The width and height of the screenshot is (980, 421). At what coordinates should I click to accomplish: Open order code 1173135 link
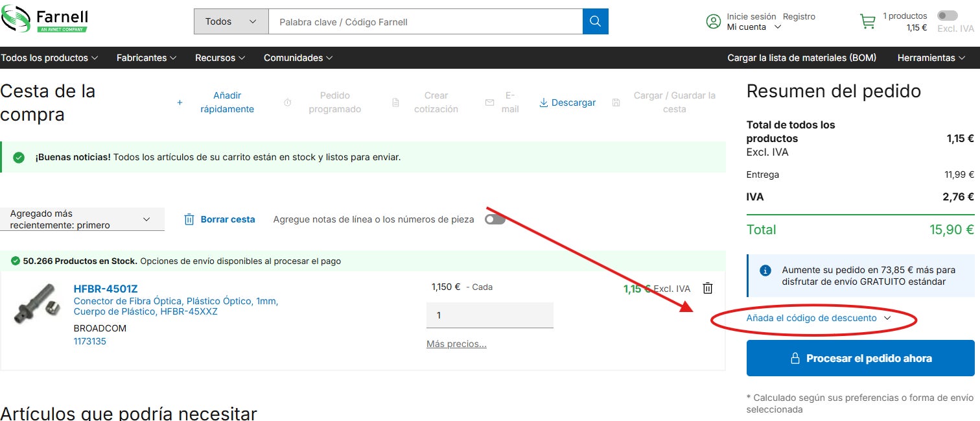point(90,341)
